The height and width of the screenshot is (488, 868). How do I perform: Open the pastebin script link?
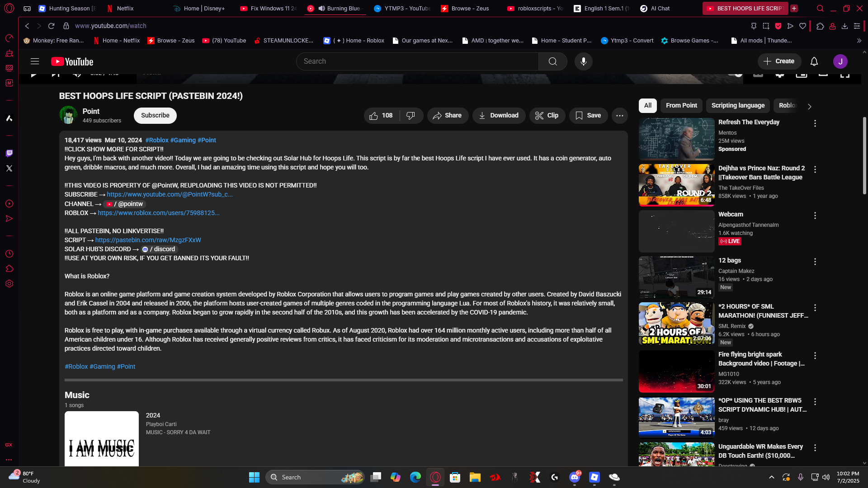click(x=148, y=240)
